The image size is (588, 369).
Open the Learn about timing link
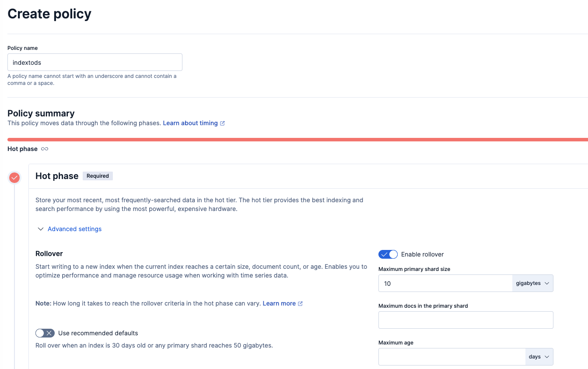click(190, 123)
